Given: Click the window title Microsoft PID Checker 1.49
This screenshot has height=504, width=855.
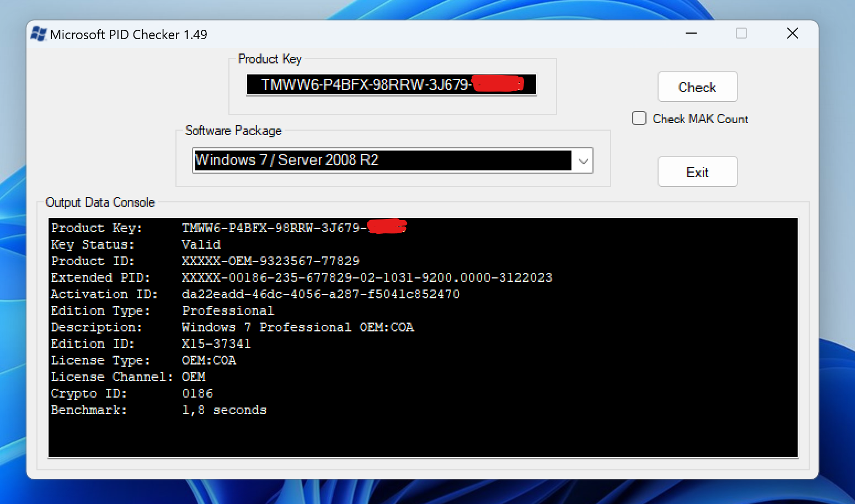Looking at the screenshot, I should pyautogui.click(x=129, y=35).
